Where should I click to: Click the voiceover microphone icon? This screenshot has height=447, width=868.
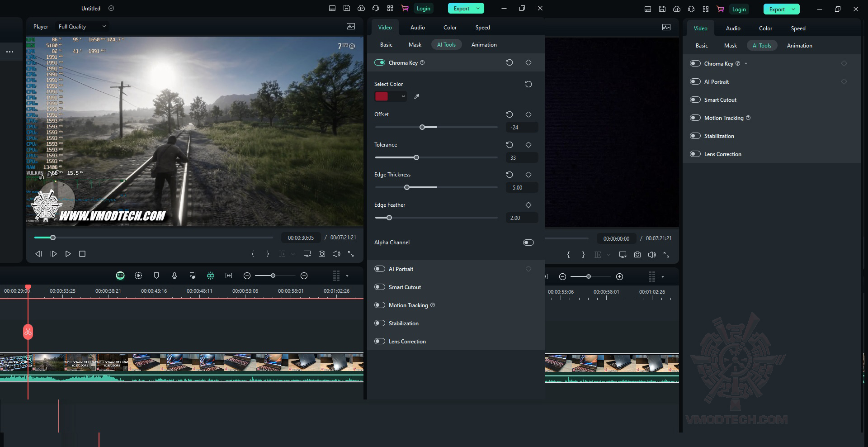pyautogui.click(x=175, y=276)
